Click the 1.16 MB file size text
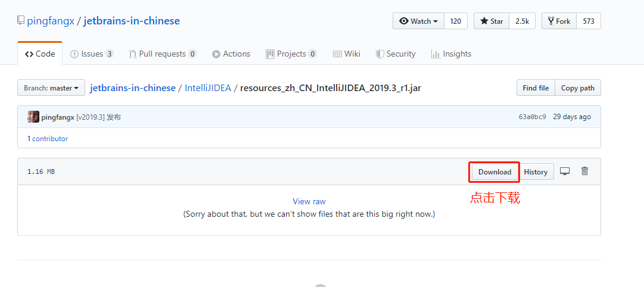Screen dimensions: 644x287 (41, 171)
